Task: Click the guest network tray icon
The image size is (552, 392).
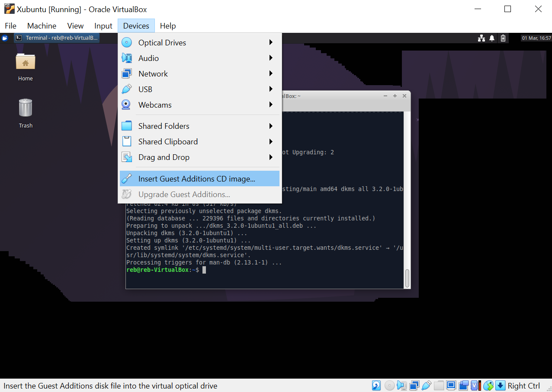Action: (x=481, y=38)
